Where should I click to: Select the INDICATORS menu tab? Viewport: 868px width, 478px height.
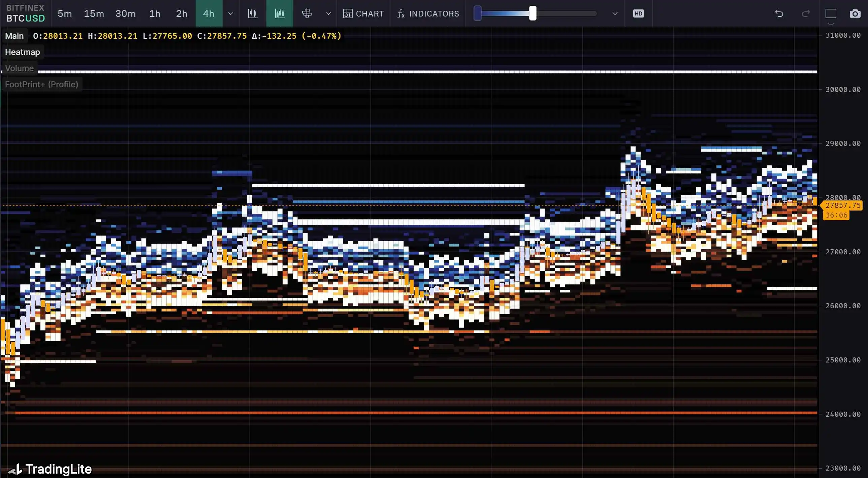tap(428, 13)
